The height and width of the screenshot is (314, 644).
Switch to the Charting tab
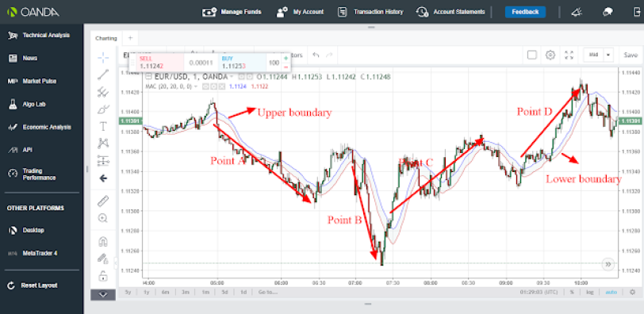pyautogui.click(x=106, y=38)
